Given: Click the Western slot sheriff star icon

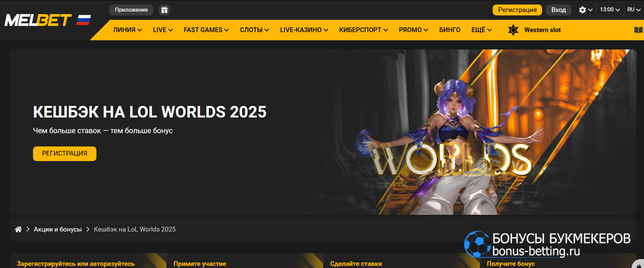Looking at the screenshot, I should pos(514,30).
